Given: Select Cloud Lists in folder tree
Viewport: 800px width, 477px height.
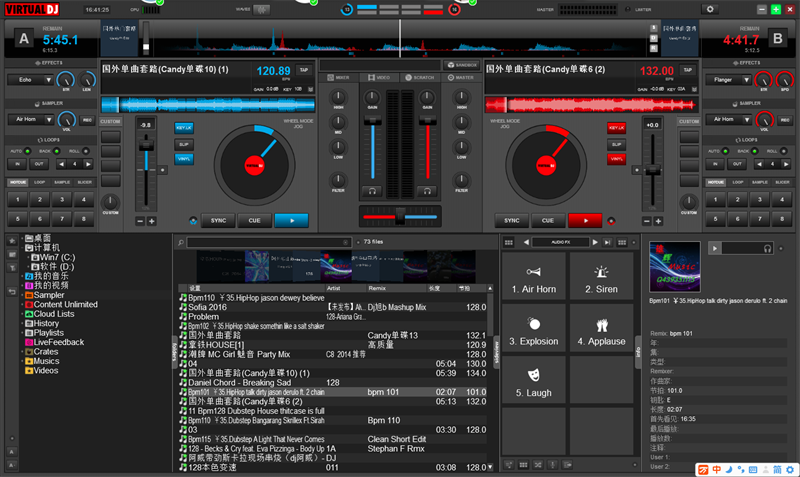Looking at the screenshot, I should 50,314.
